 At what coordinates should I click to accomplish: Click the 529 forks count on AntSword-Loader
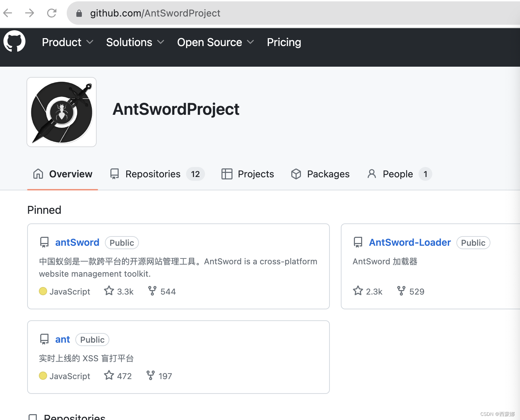[x=417, y=291]
